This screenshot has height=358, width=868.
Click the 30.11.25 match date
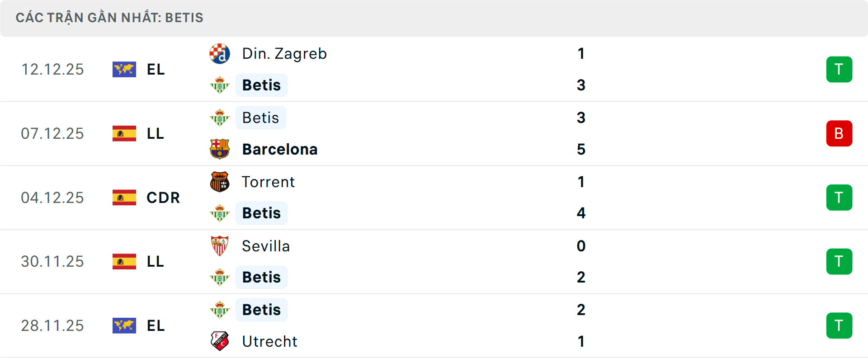click(x=52, y=262)
